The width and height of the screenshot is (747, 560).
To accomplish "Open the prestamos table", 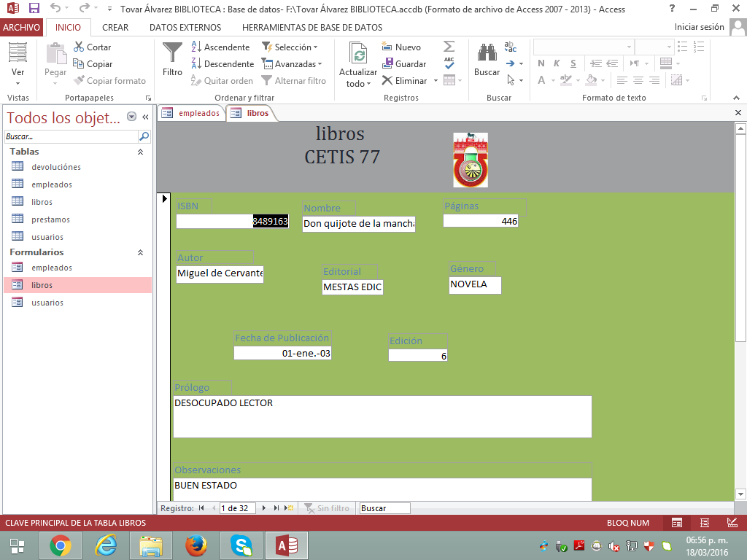I will tap(50, 219).
